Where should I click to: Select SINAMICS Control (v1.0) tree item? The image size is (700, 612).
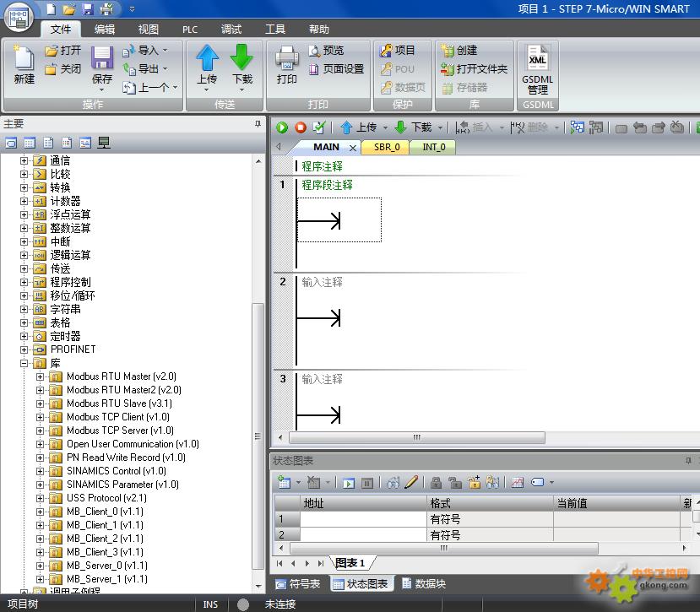[116, 471]
